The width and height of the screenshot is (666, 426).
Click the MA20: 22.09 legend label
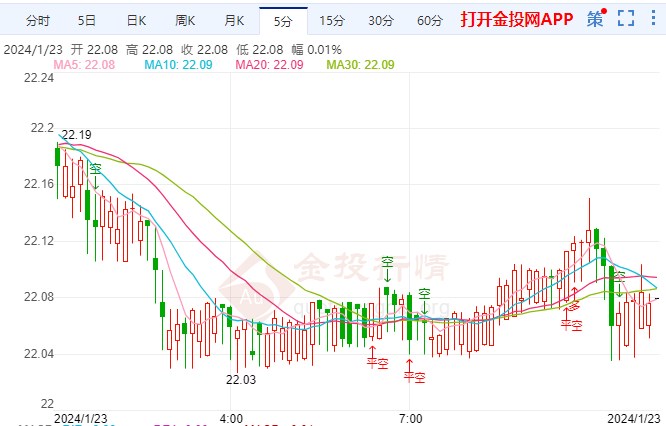coord(269,65)
